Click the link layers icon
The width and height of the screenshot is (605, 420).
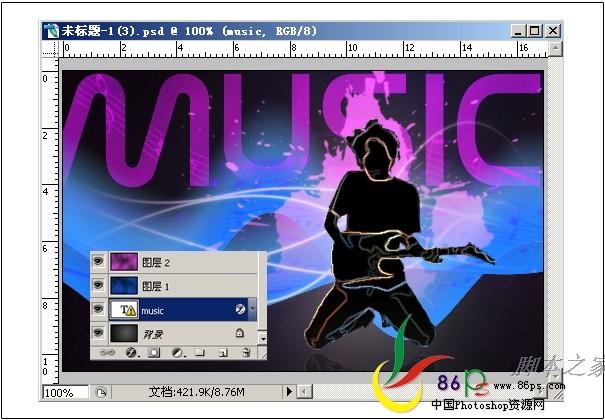[x=107, y=352]
